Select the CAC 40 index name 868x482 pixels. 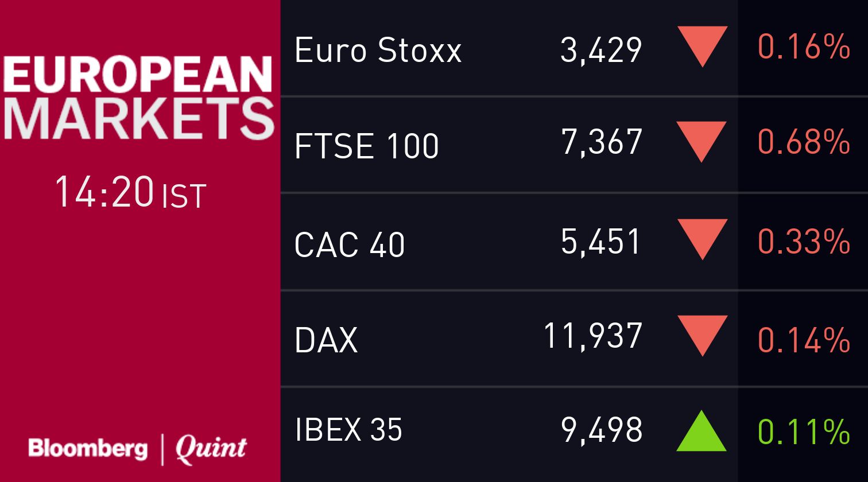(x=350, y=244)
